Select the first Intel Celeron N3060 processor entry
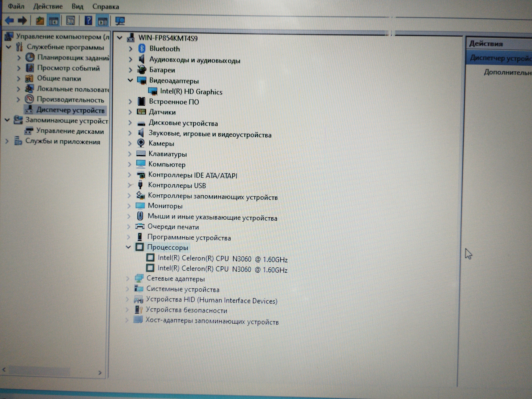The width and height of the screenshot is (532, 399). pos(223,259)
